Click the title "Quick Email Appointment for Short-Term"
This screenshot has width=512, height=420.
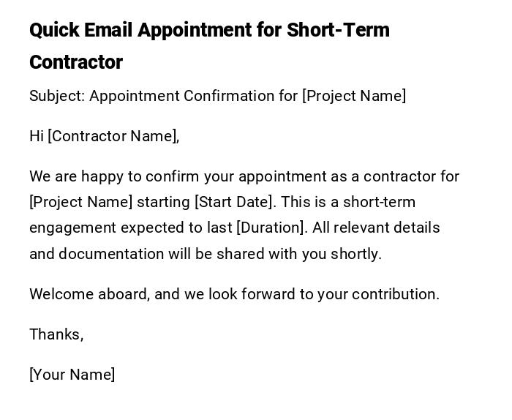coord(209,30)
